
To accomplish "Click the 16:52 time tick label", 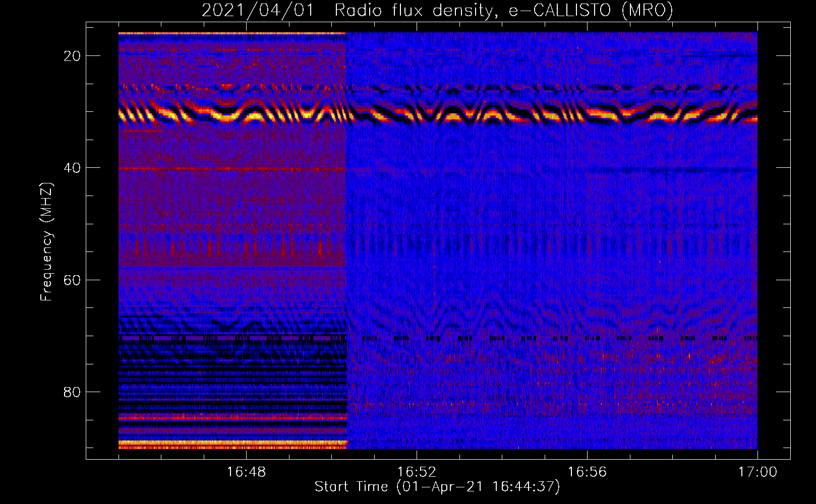I will point(417,472).
